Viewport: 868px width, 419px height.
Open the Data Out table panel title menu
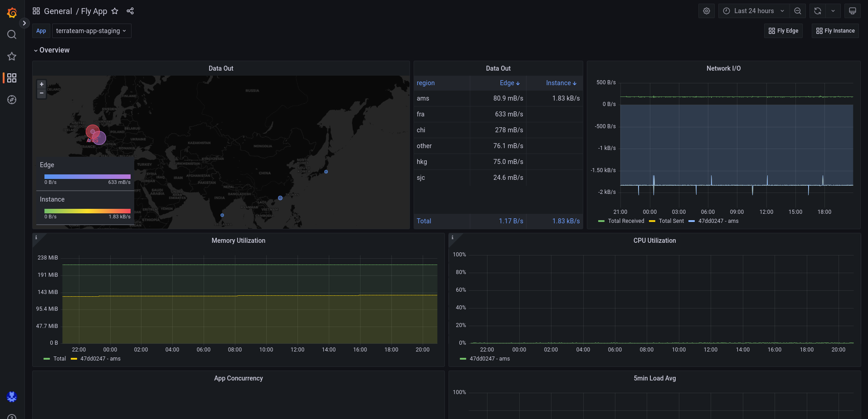point(498,68)
